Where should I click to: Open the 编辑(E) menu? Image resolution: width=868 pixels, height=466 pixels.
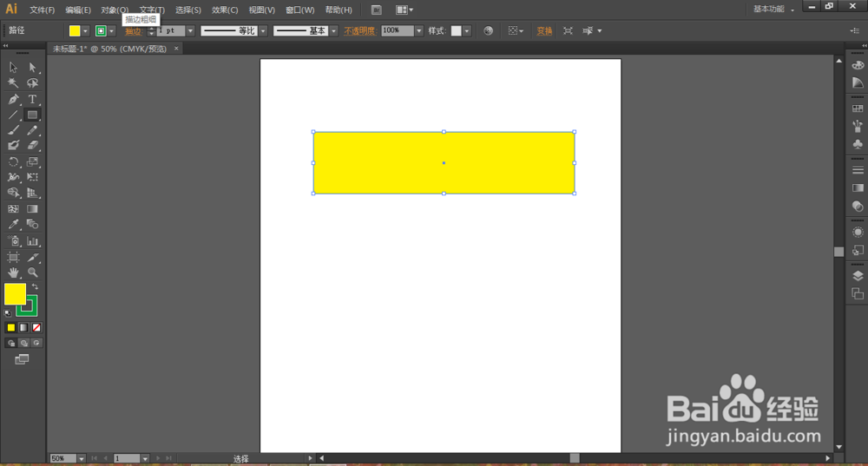point(78,10)
